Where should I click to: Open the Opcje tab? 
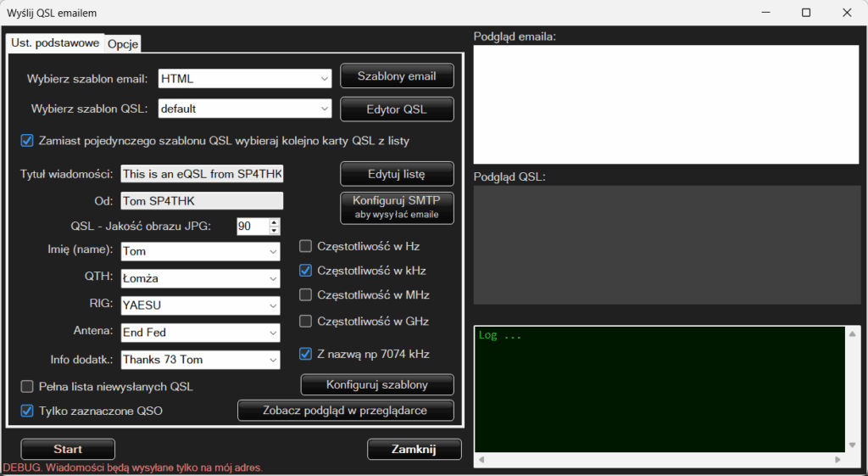123,44
